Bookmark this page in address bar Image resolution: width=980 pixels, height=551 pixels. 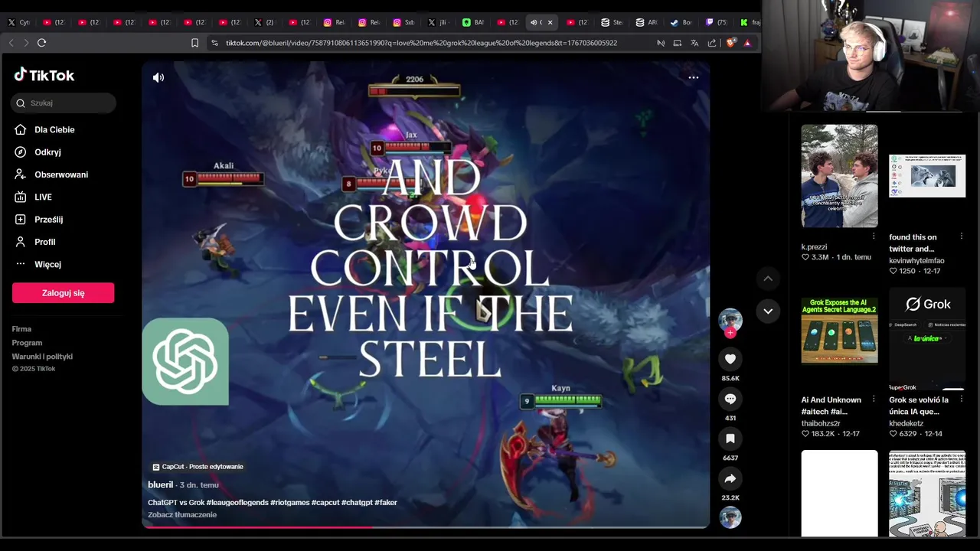(194, 43)
